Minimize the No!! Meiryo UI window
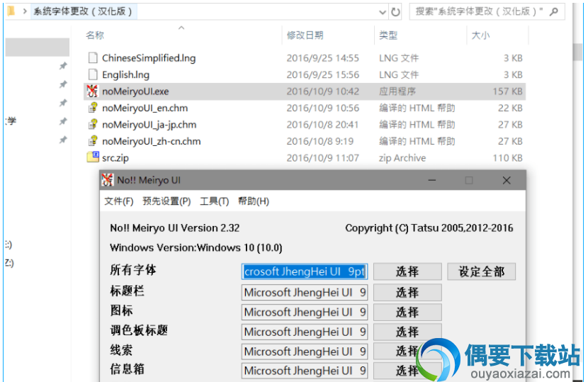588x382 pixels. pyautogui.click(x=432, y=181)
